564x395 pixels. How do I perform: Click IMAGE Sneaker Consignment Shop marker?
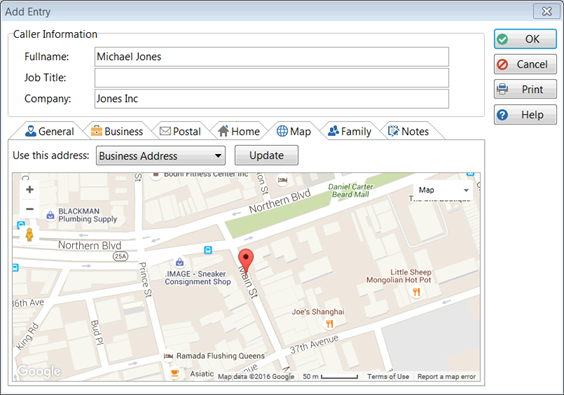click(x=180, y=262)
